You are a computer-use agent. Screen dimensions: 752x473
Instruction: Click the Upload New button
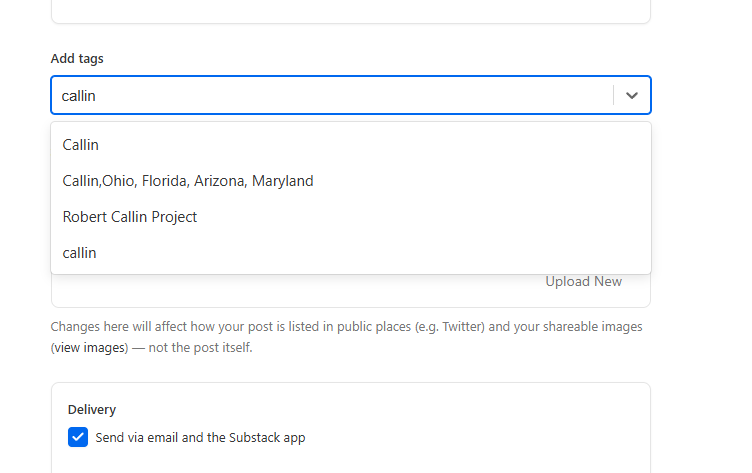pyautogui.click(x=583, y=281)
